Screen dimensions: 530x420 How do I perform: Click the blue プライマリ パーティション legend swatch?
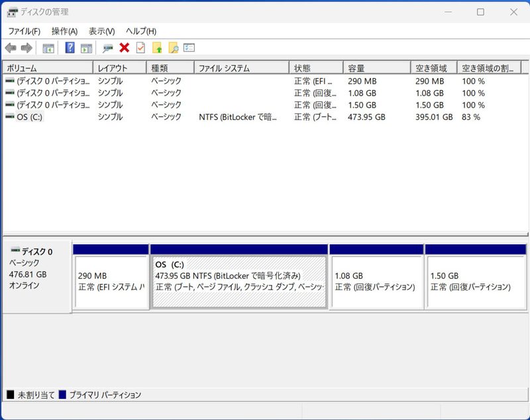62,395
